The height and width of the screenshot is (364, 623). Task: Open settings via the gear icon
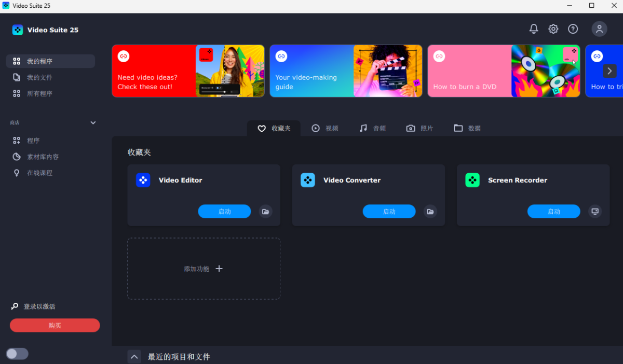pyautogui.click(x=553, y=29)
